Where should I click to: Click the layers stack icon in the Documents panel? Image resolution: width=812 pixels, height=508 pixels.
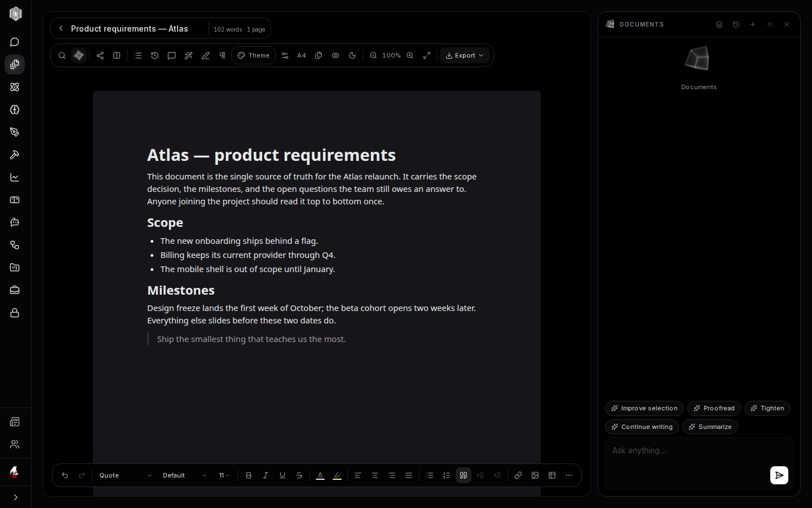tap(719, 24)
